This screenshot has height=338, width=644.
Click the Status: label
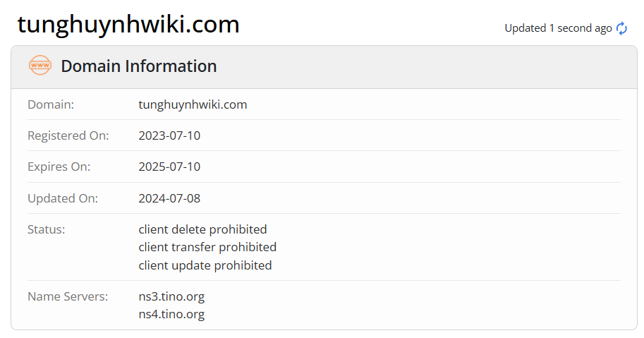point(46,229)
